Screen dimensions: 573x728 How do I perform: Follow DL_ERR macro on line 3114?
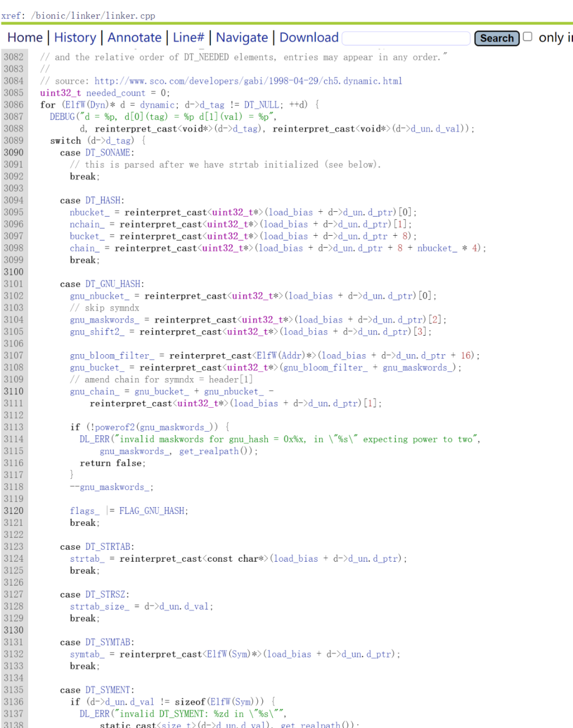tap(94, 440)
